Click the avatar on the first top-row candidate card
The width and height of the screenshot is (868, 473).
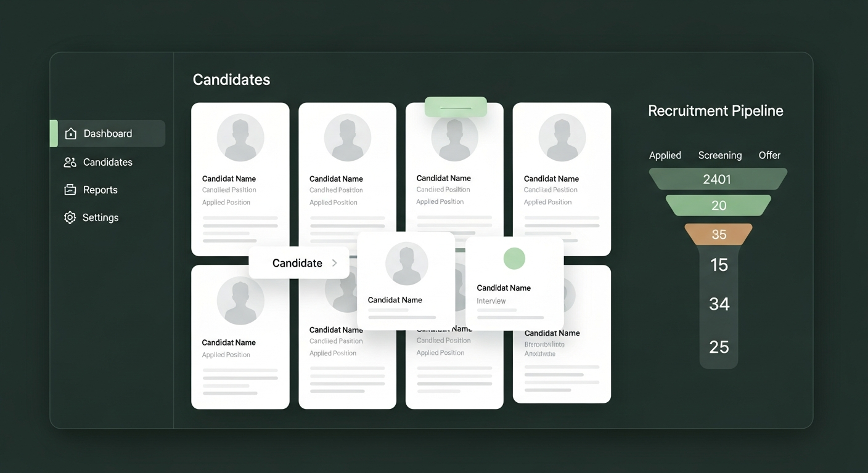240,137
